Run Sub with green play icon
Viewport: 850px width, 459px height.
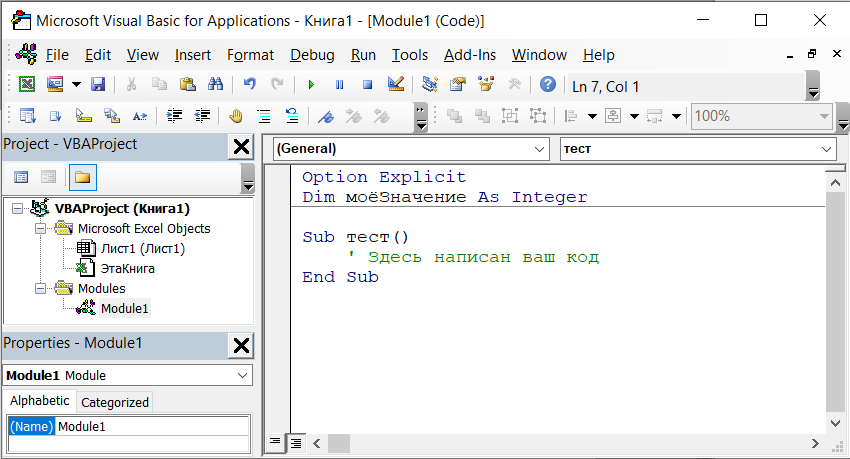[x=311, y=85]
